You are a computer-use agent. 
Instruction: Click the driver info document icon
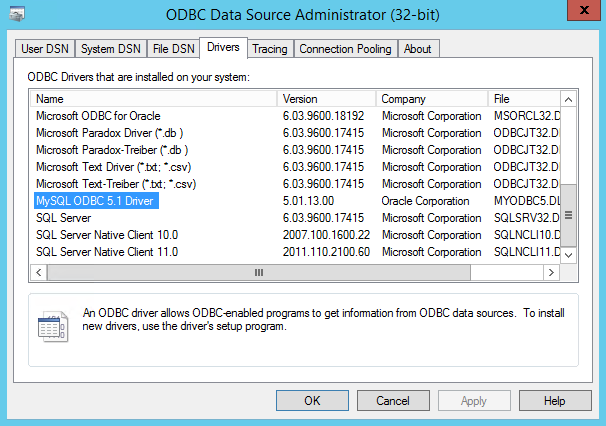click(x=51, y=327)
